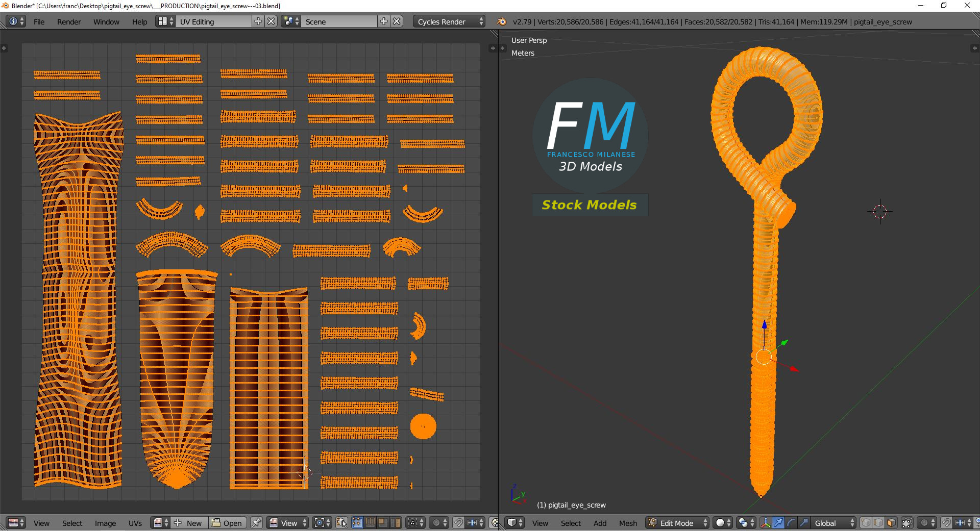Screen dimensions: 980x531
Task: Open the Render menu
Action: point(69,21)
